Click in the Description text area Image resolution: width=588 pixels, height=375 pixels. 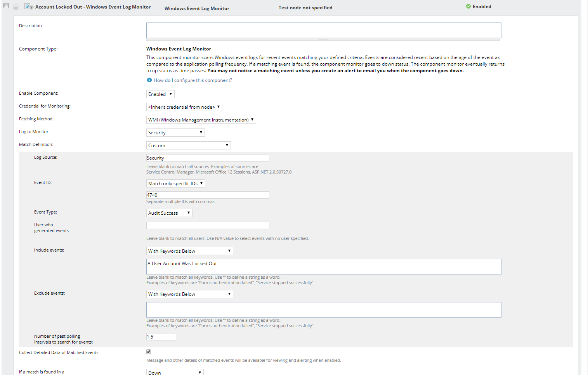point(324,30)
